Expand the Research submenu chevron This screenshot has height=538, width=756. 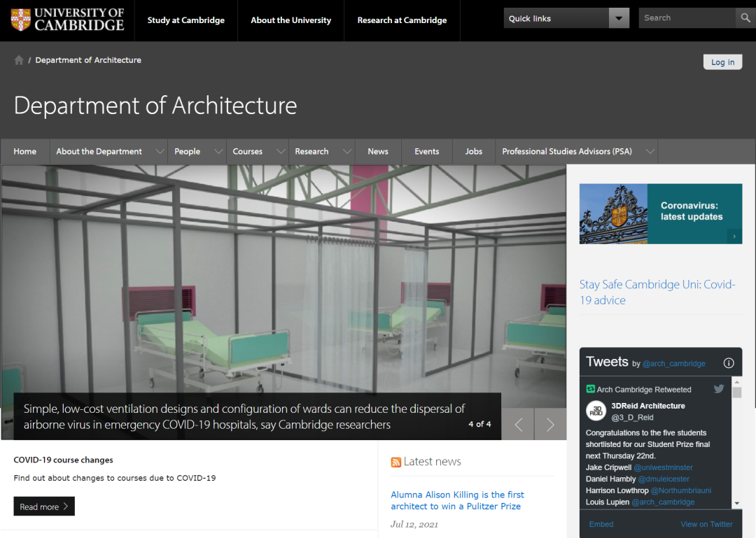click(x=346, y=151)
